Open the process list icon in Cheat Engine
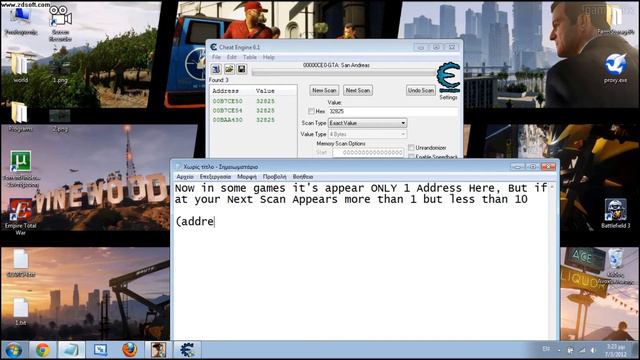Image resolution: width=640 pixels, height=360 pixels. click(216, 69)
